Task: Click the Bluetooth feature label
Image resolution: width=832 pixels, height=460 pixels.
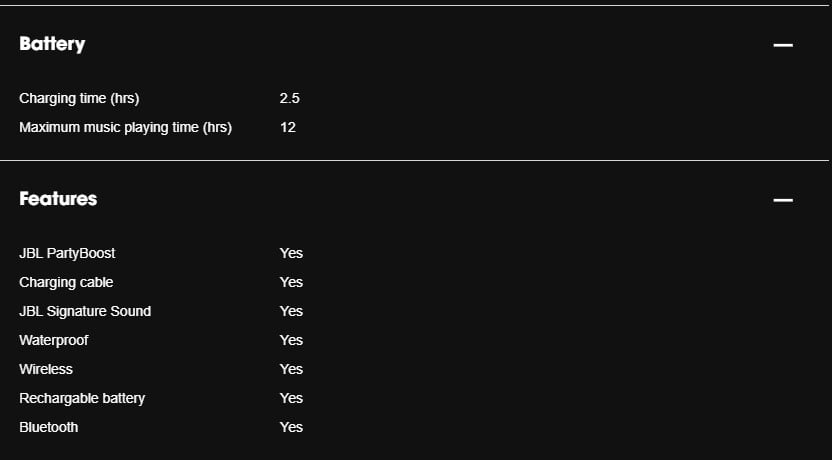Action: tap(48, 428)
